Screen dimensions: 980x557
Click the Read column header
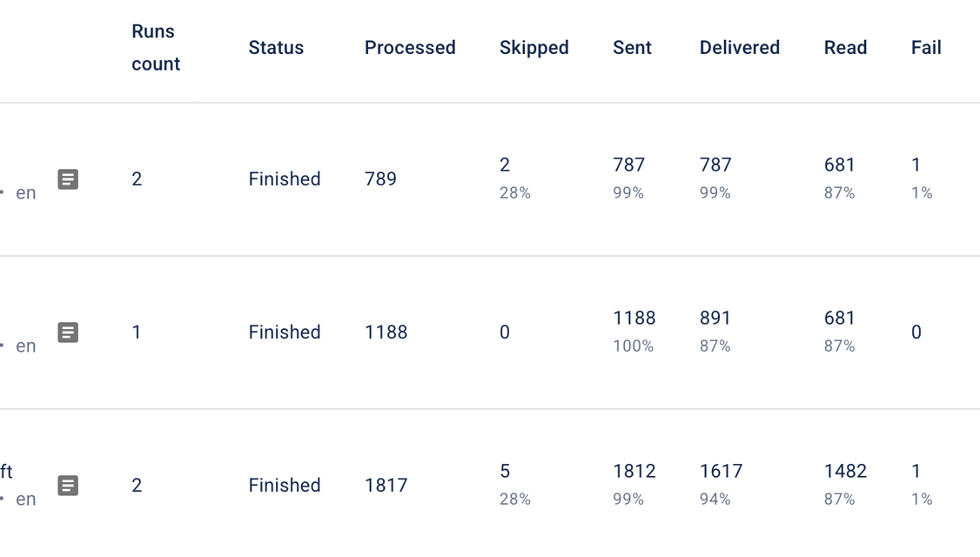[845, 48]
